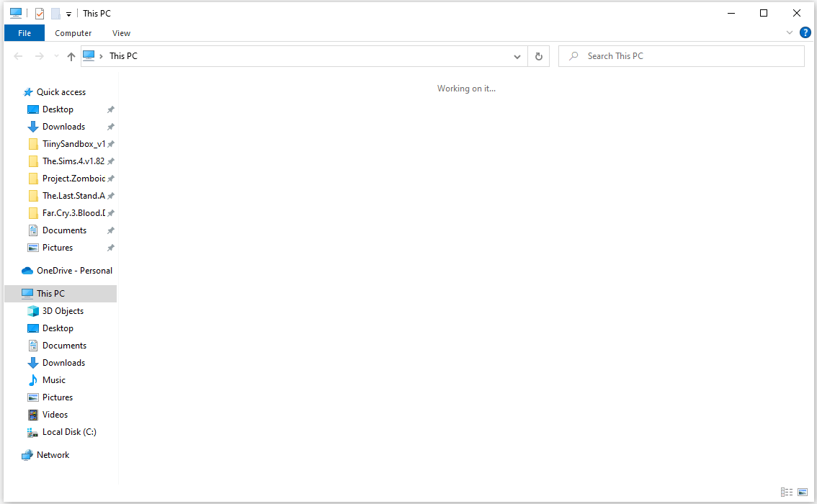Viewport: 817px width, 504px height.
Task: Open Pictures under This PC
Action: click(58, 397)
